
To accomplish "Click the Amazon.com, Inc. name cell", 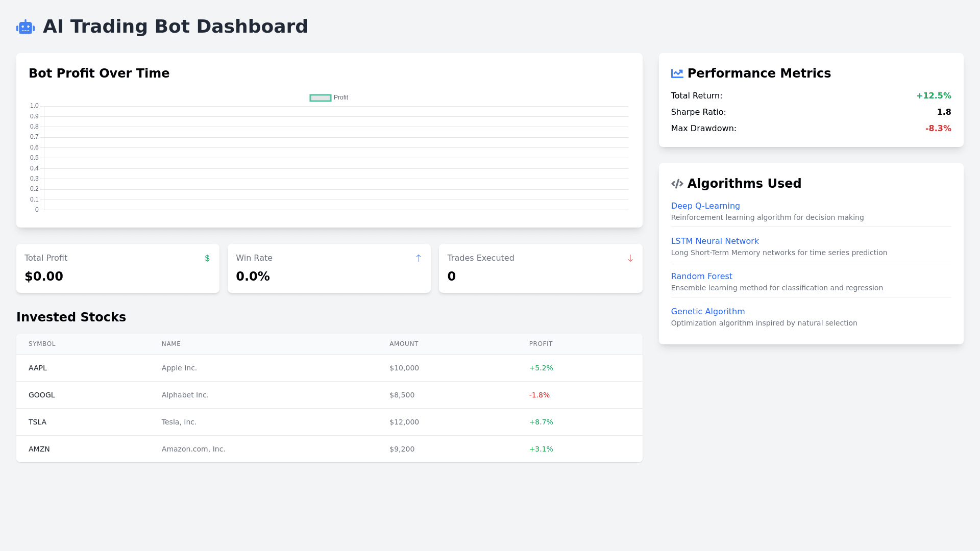I will click(x=193, y=449).
